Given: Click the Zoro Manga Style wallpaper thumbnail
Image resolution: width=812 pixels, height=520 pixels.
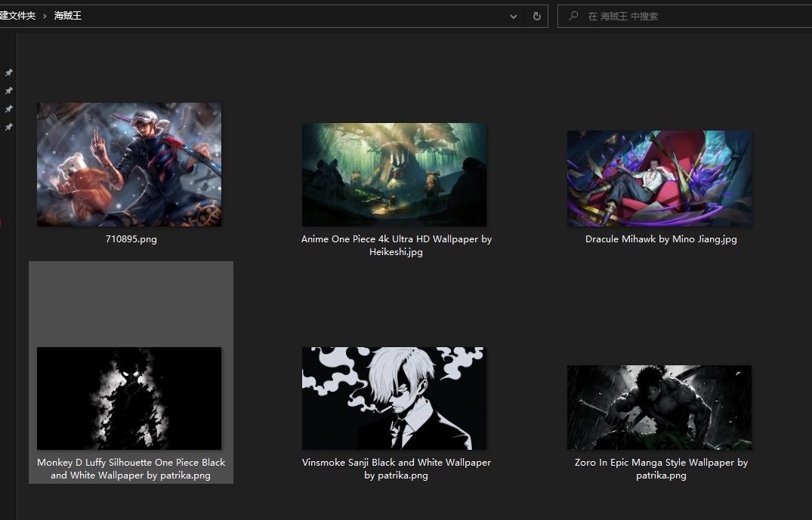Looking at the screenshot, I should pyautogui.click(x=659, y=408).
